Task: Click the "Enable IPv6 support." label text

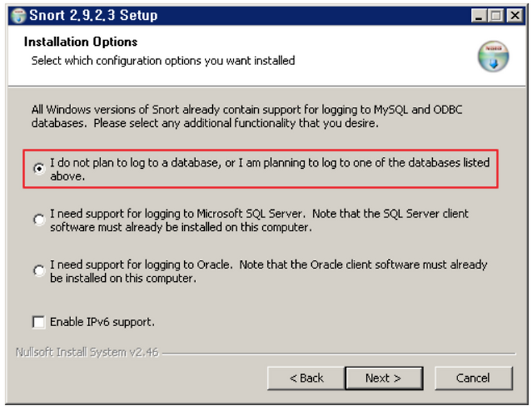Action: pos(102,322)
